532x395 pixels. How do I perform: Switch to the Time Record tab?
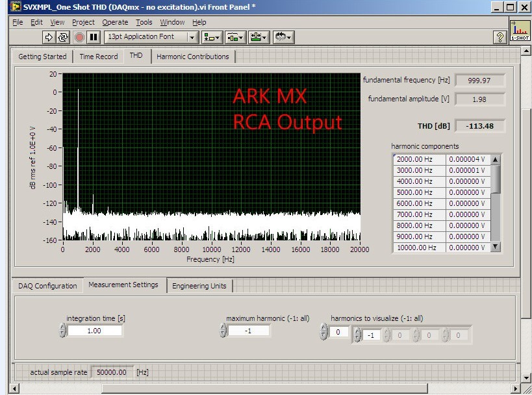[99, 57]
